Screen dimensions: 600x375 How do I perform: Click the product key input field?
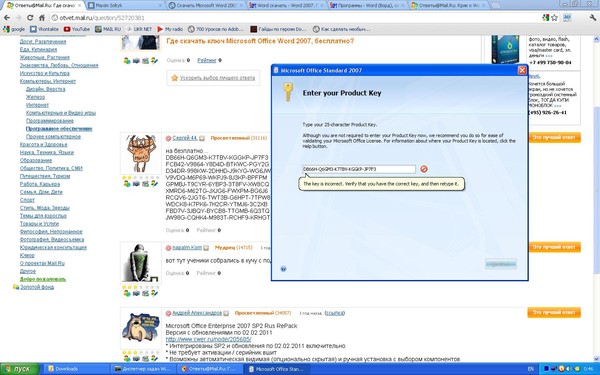(359, 169)
